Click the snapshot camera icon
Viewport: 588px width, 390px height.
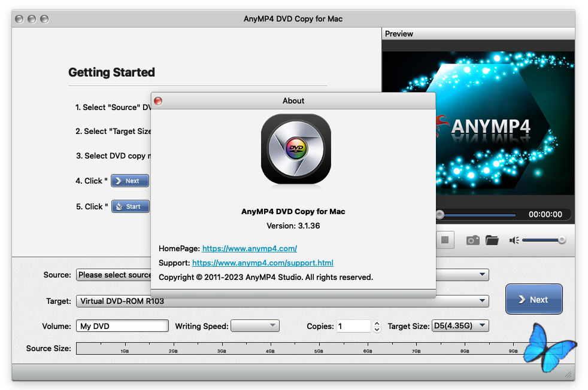473,240
